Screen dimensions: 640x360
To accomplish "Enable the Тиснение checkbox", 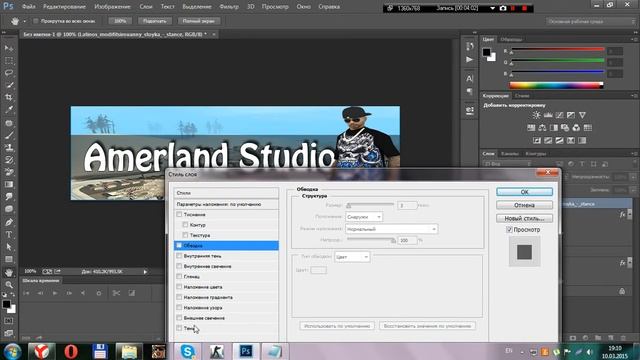I will tap(179, 214).
